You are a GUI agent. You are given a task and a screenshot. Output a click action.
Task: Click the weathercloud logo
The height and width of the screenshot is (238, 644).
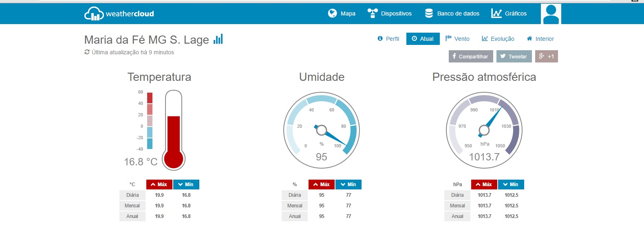click(x=119, y=13)
